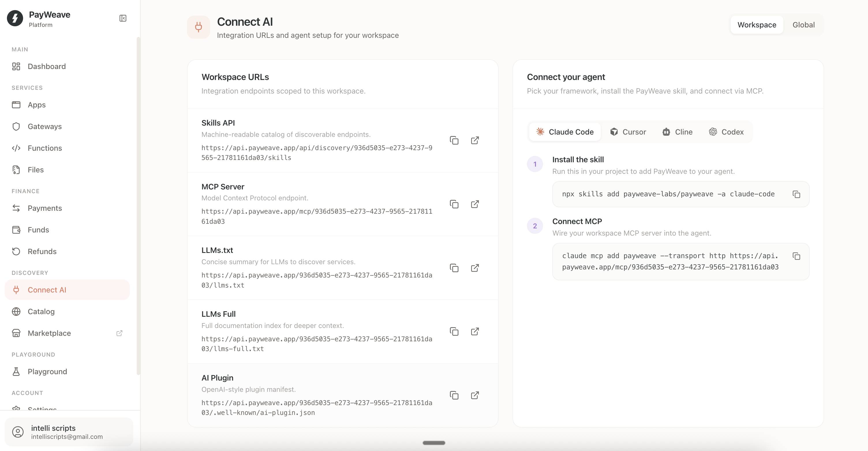Open LLMs.txt link externally
The width and height of the screenshot is (868, 451).
click(474, 268)
